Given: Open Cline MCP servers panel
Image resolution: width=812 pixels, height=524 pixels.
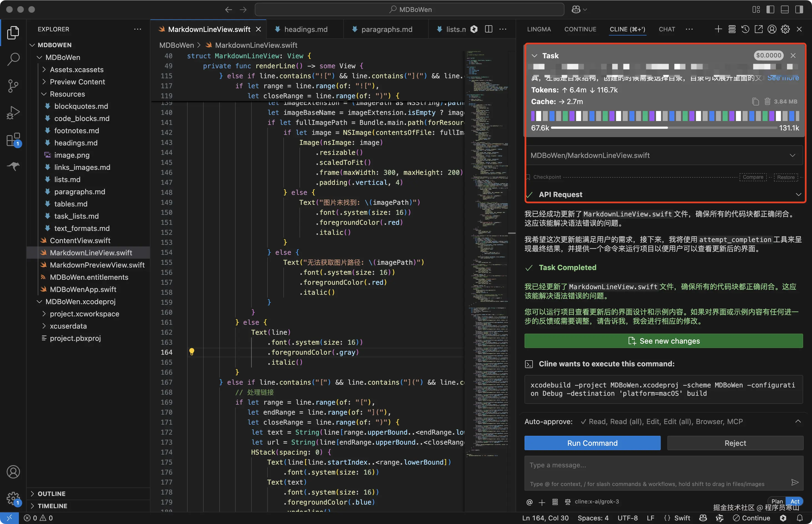Looking at the screenshot, I should tap(732, 29).
